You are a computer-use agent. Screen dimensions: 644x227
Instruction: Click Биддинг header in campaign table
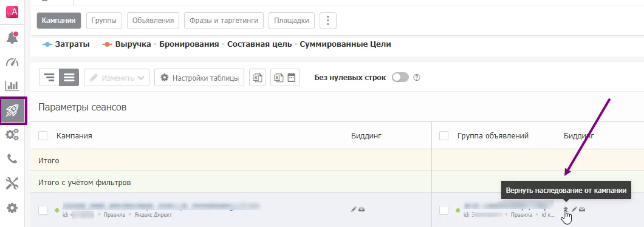pos(367,135)
